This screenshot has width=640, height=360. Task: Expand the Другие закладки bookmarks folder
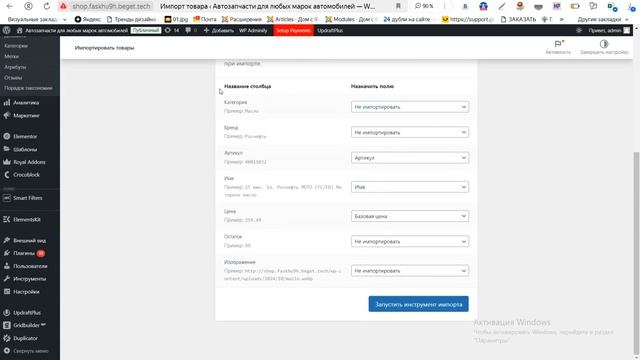603,19
